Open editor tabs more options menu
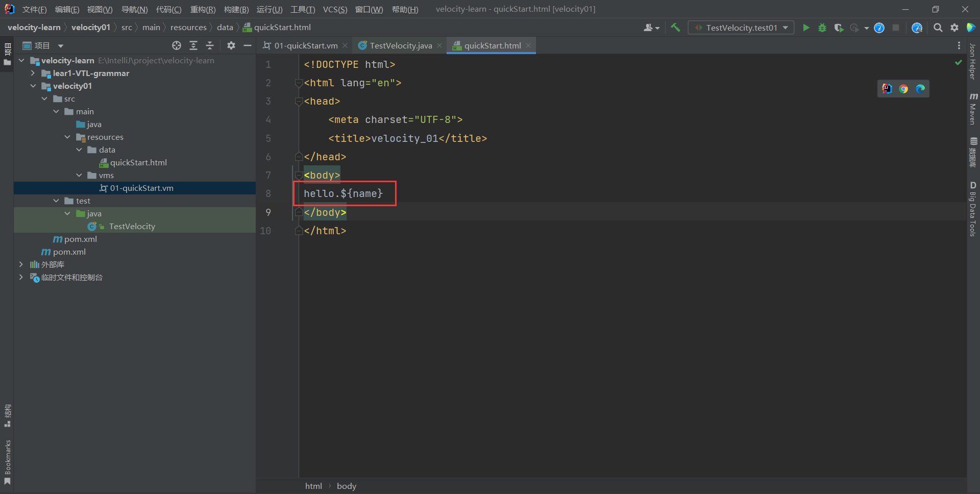This screenshot has width=980, height=494. click(x=959, y=45)
